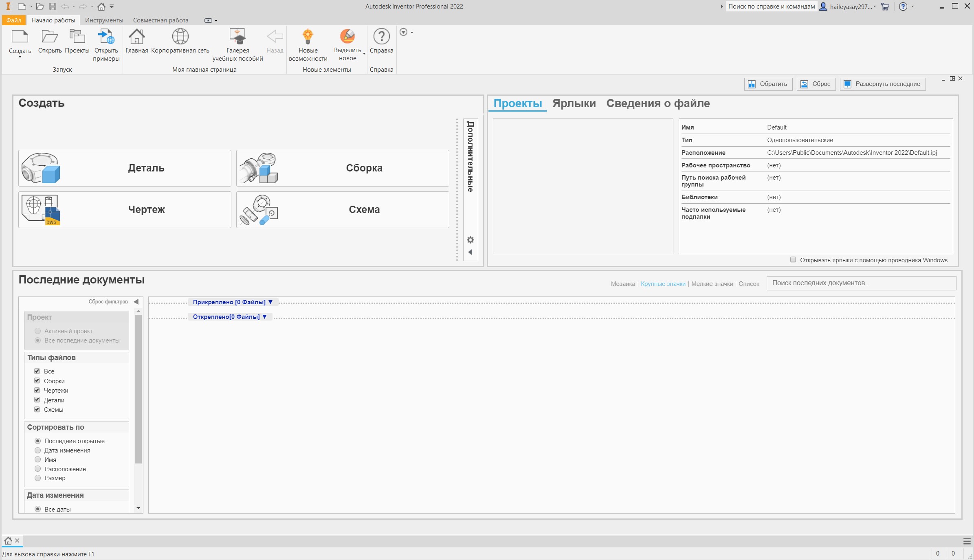Open Выделить новое dropdown arrow
Image resolution: width=974 pixels, height=560 pixels.
click(364, 53)
